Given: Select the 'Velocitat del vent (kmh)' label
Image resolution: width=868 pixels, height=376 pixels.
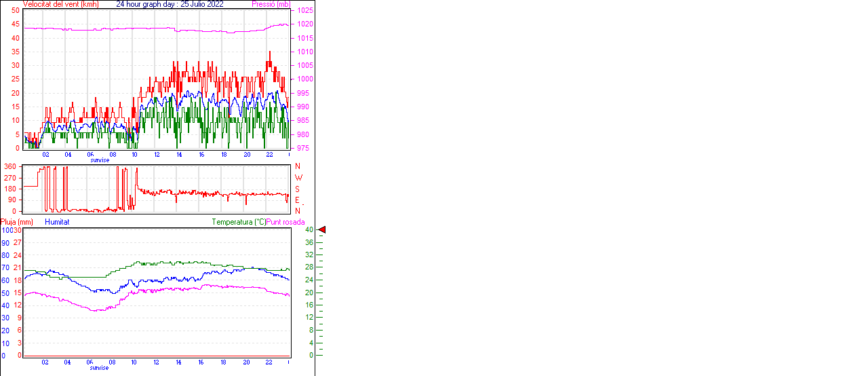Looking at the screenshot, I should coord(61,4).
